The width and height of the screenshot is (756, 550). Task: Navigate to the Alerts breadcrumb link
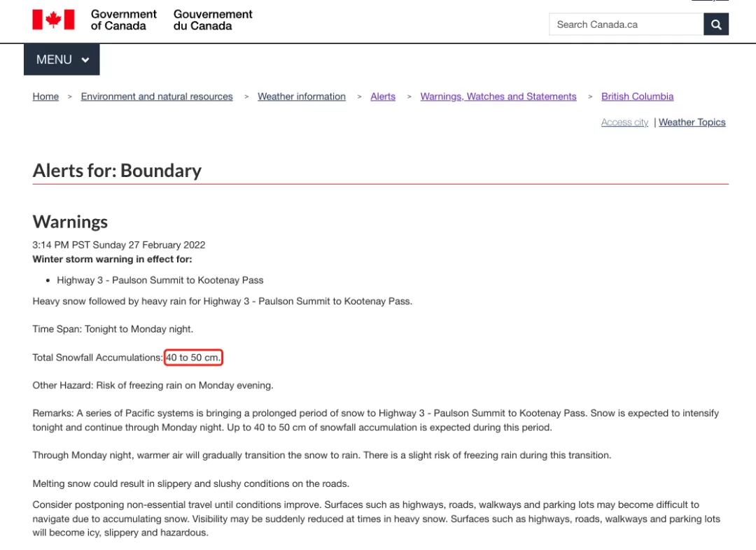click(x=383, y=97)
